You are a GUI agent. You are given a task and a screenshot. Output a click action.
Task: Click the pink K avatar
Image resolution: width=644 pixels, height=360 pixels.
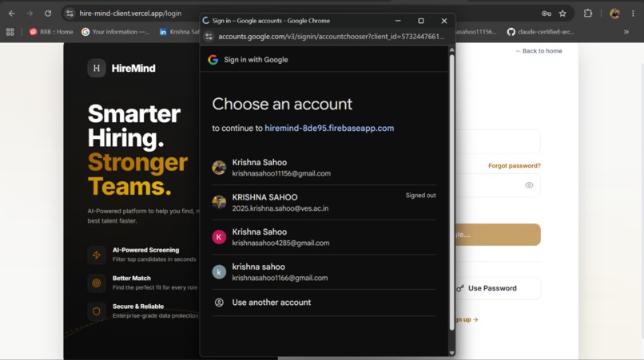219,237
